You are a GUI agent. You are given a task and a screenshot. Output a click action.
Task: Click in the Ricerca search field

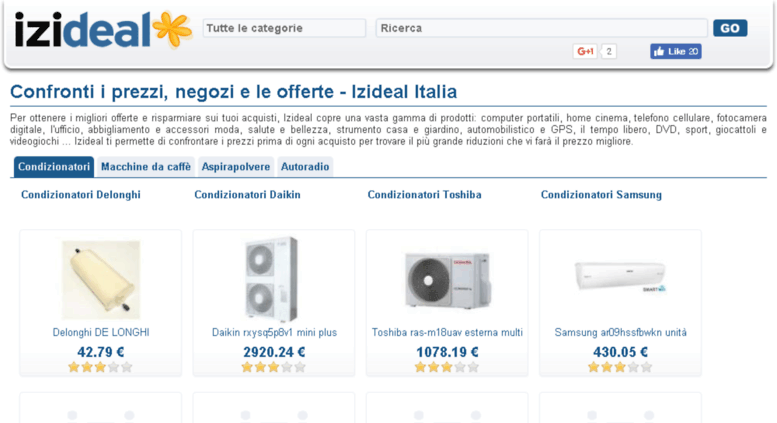pyautogui.click(x=542, y=28)
